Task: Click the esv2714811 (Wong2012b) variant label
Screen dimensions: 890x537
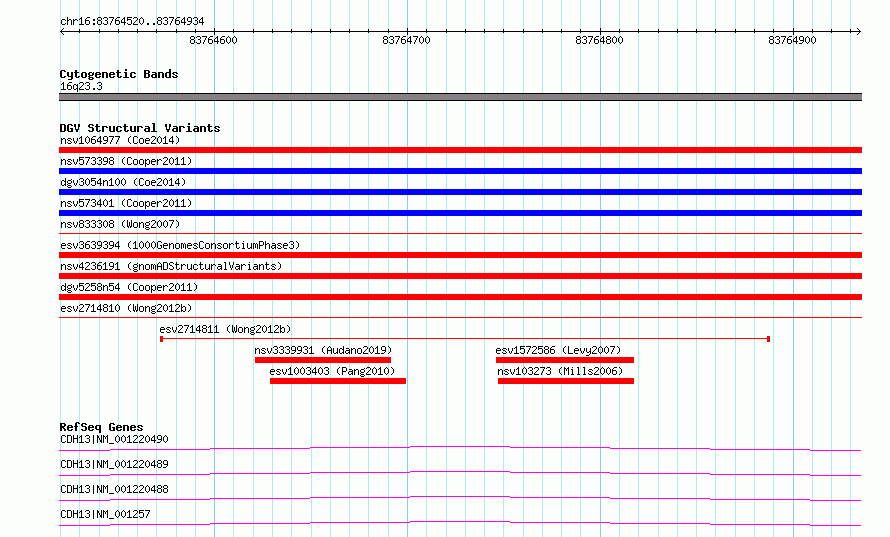Action: point(225,329)
